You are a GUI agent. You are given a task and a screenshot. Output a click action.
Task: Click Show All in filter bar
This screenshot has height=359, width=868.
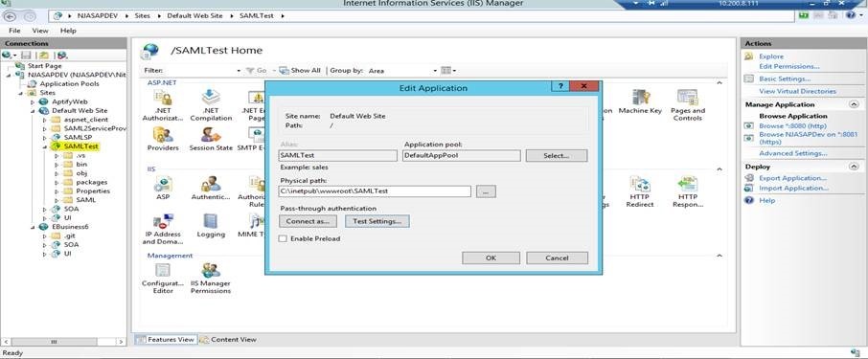pyautogui.click(x=300, y=71)
